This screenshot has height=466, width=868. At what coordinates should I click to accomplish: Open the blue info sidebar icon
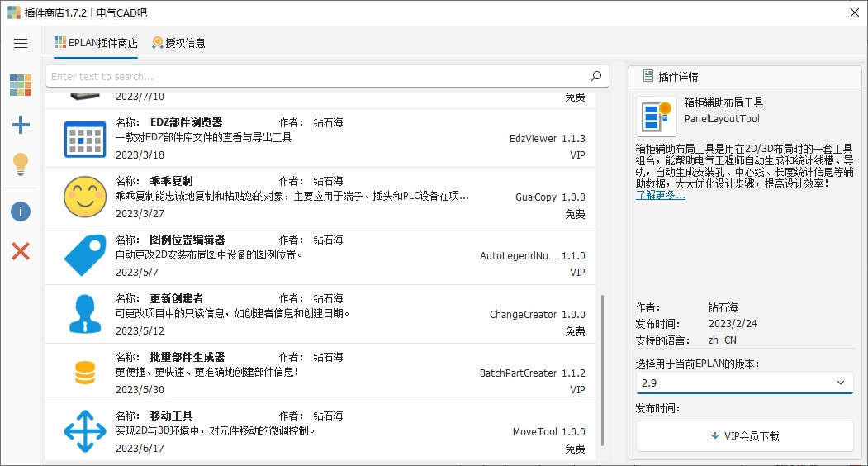tap(21, 212)
